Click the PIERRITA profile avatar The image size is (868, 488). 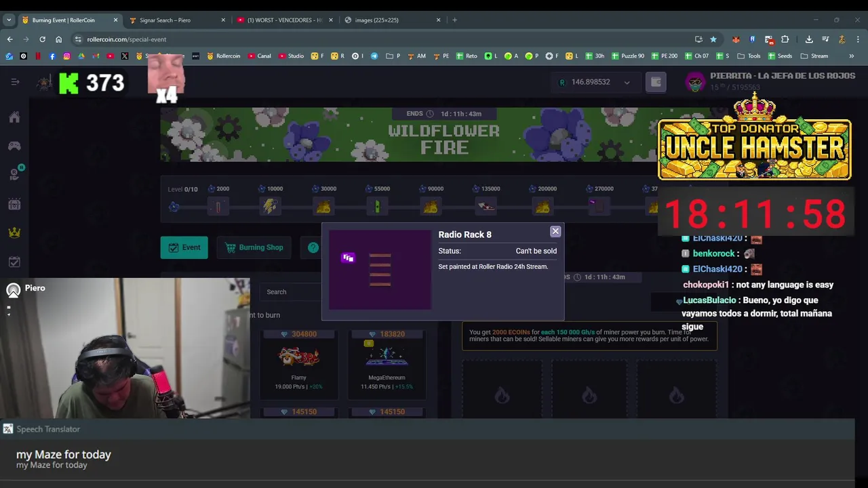coord(695,83)
